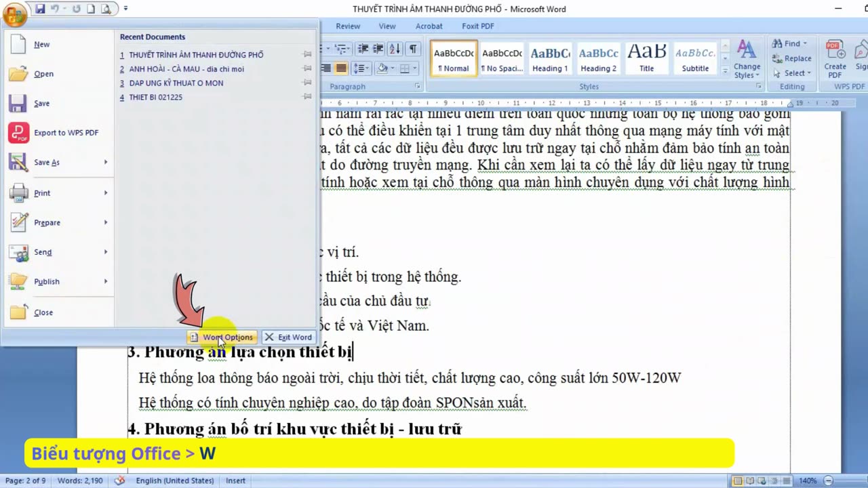Click the Increase Indent icon
This screenshot has width=868, height=488.
tap(378, 49)
